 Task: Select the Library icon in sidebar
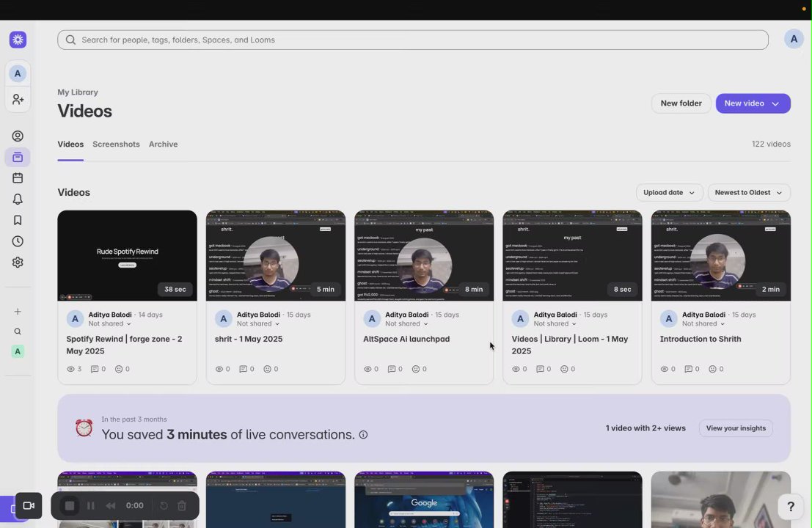(x=18, y=158)
